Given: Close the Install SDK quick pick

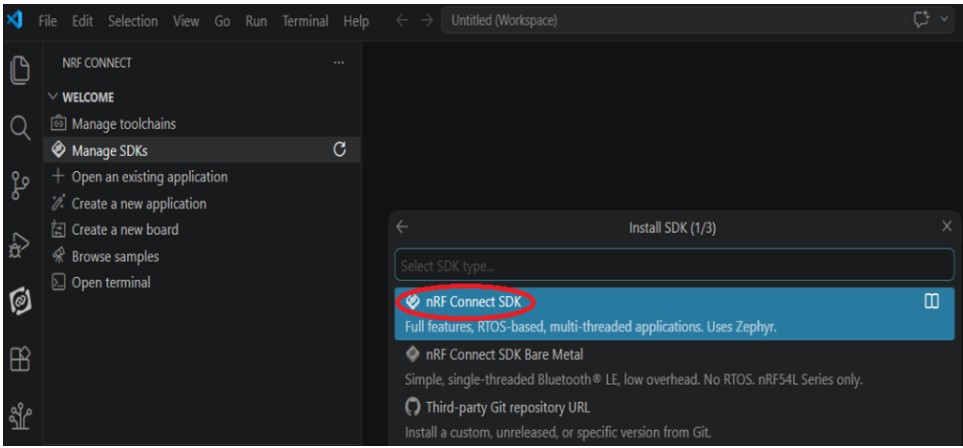Looking at the screenshot, I should point(946,227).
